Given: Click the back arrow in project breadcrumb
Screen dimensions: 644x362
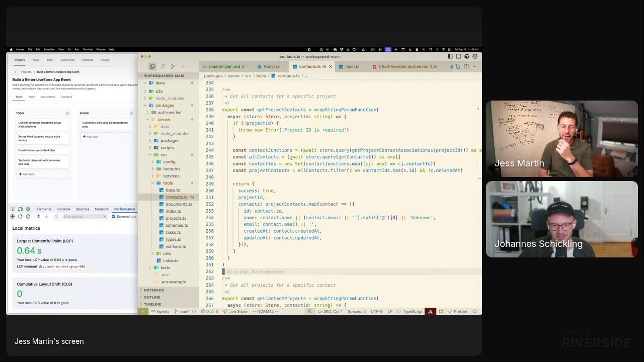Looking at the screenshot, I should (x=15, y=72).
